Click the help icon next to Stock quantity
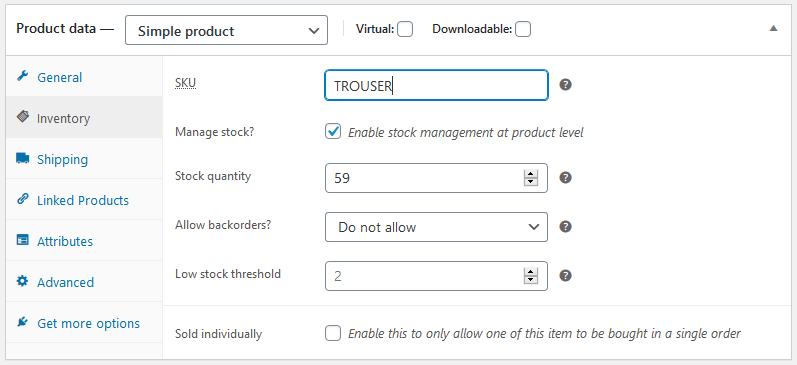The width and height of the screenshot is (797, 365). click(x=565, y=177)
